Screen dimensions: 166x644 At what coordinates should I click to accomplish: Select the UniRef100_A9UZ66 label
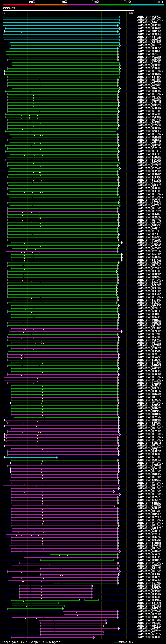pyautogui.click(x=149, y=551)
